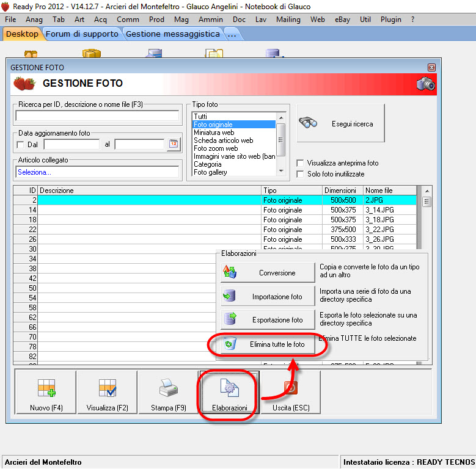
Task: Select Miniatura web photo type
Action: click(x=234, y=133)
